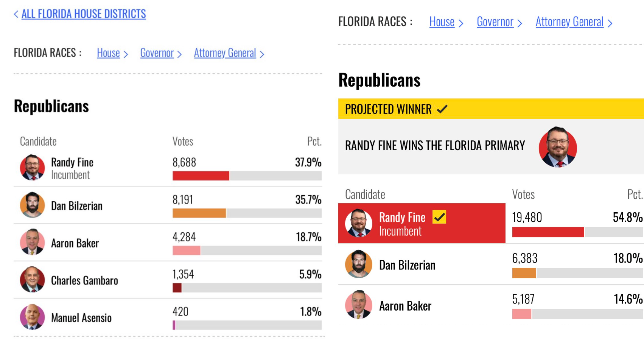Viewport: 644px width, 339px height.
Task: Click Randy Fine's avatar in left table
Action: 33,167
